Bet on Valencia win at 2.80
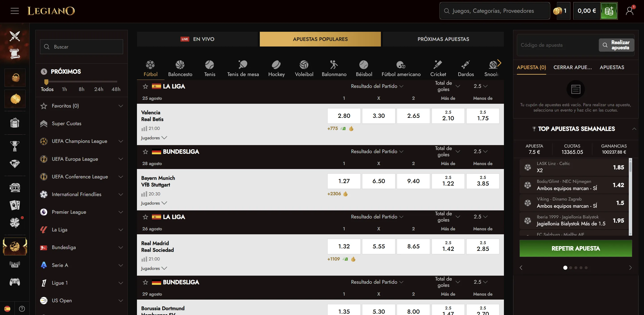This screenshot has width=644, height=315. click(x=344, y=116)
